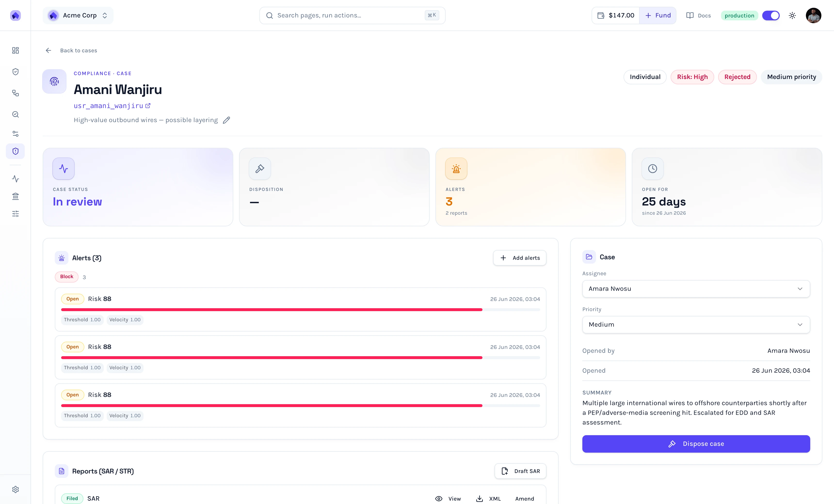Open the rules sliders icon in sidebar

coord(15,134)
